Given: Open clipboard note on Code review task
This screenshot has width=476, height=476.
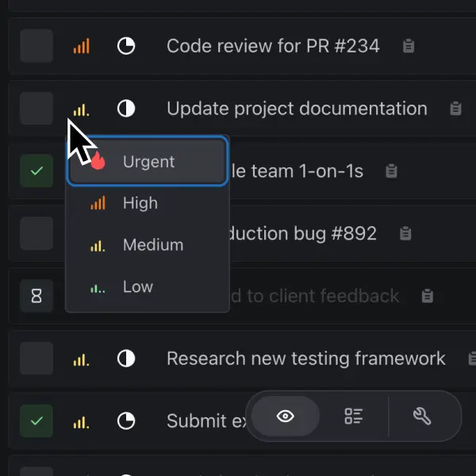Looking at the screenshot, I should 408,46.
